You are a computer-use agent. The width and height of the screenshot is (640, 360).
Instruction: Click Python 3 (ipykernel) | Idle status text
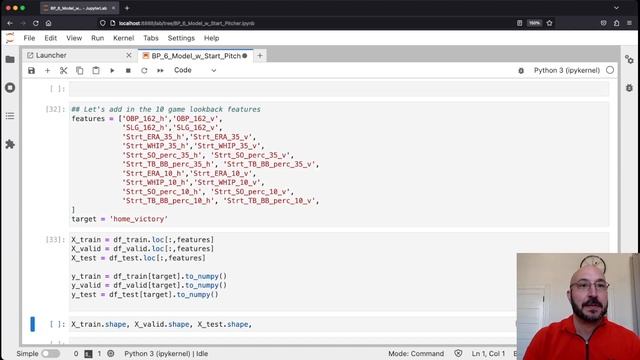click(x=166, y=353)
